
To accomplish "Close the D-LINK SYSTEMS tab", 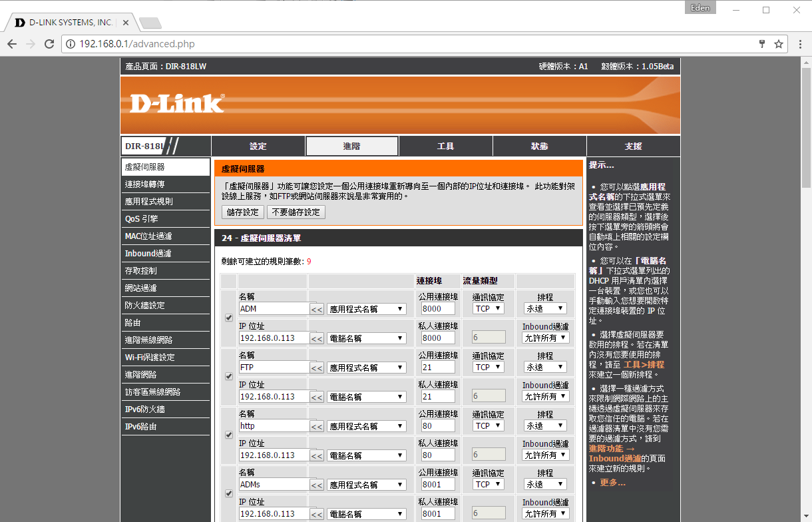I will [126, 23].
